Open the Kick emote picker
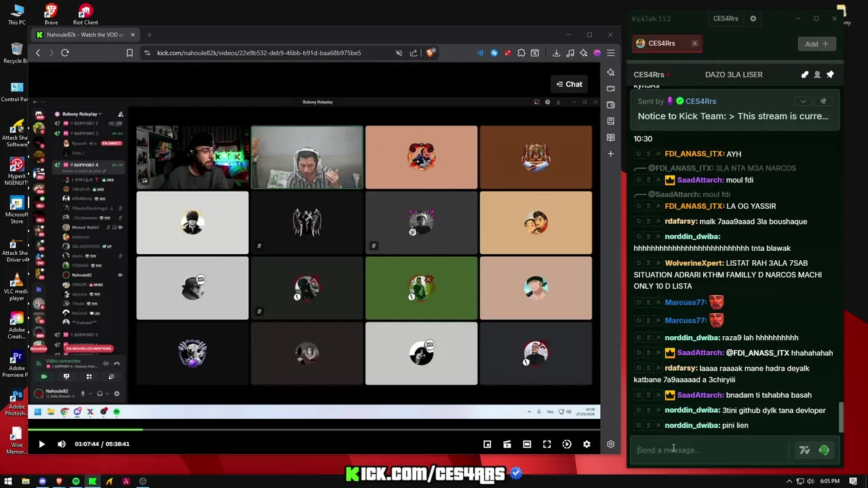868x488 pixels. (x=824, y=450)
